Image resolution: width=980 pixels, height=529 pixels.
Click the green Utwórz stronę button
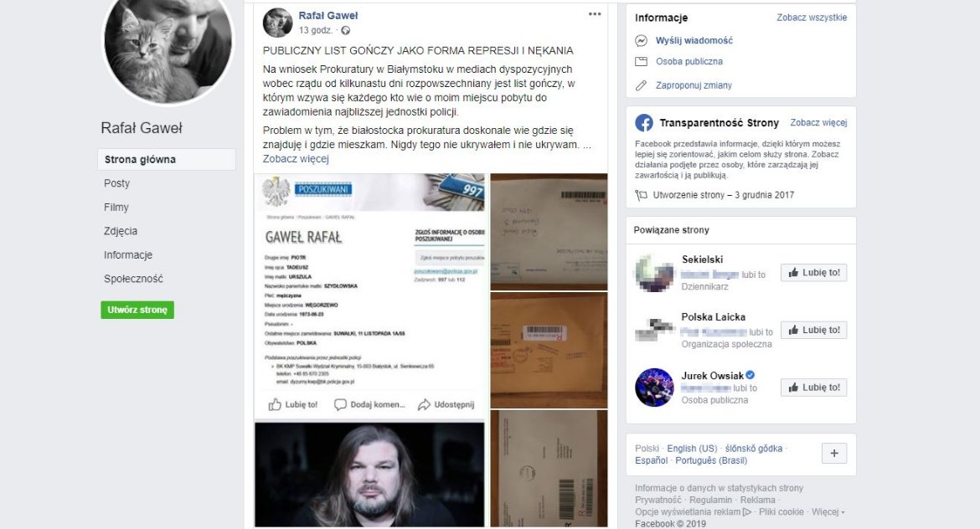pyautogui.click(x=137, y=310)
